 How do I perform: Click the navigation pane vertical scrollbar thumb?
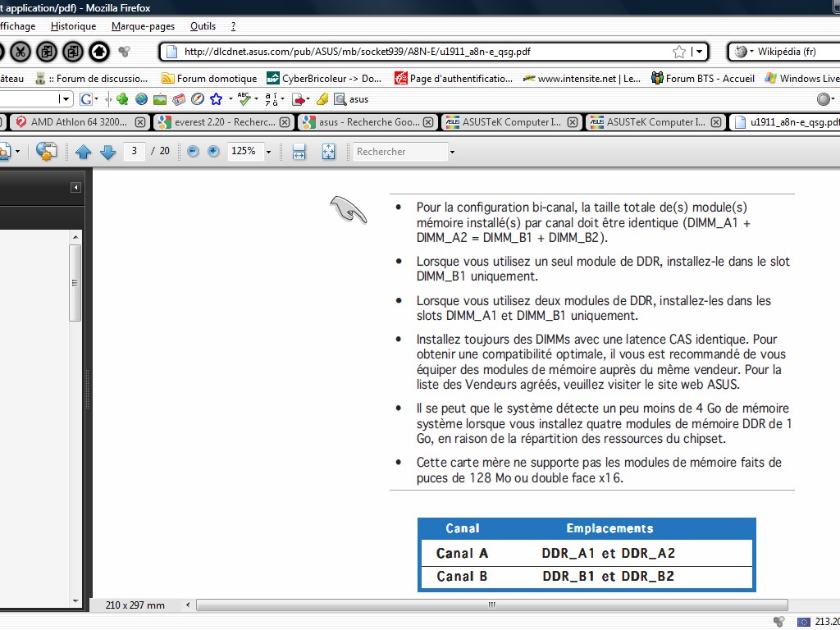[x=75, y=283]
